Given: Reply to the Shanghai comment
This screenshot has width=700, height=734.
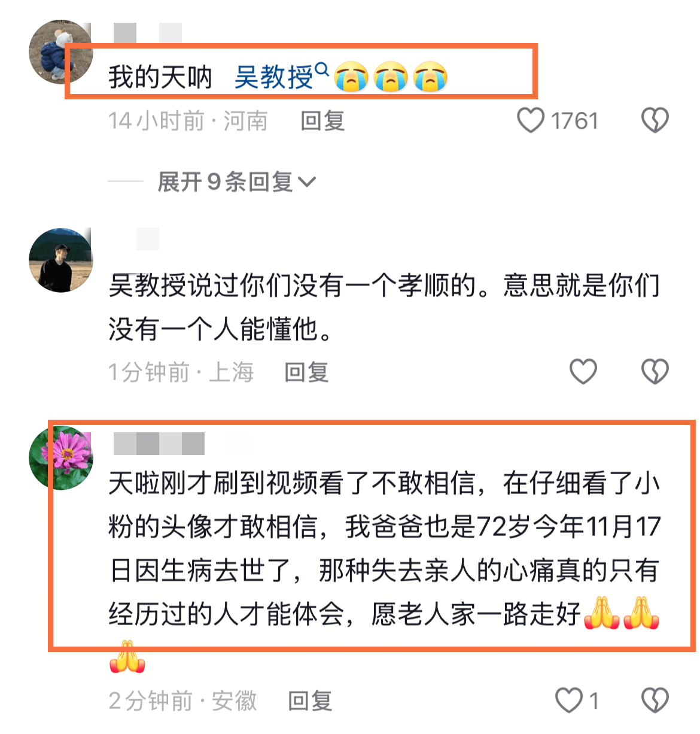Looking at the screenshot, I should point(306,372).
